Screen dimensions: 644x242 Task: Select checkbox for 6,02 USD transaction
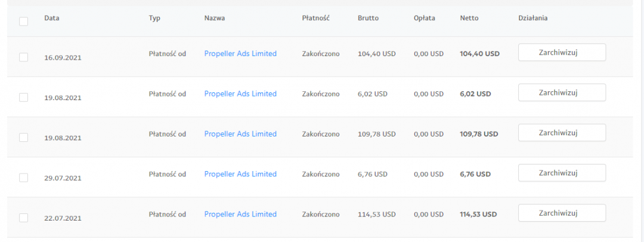(23, 97)
